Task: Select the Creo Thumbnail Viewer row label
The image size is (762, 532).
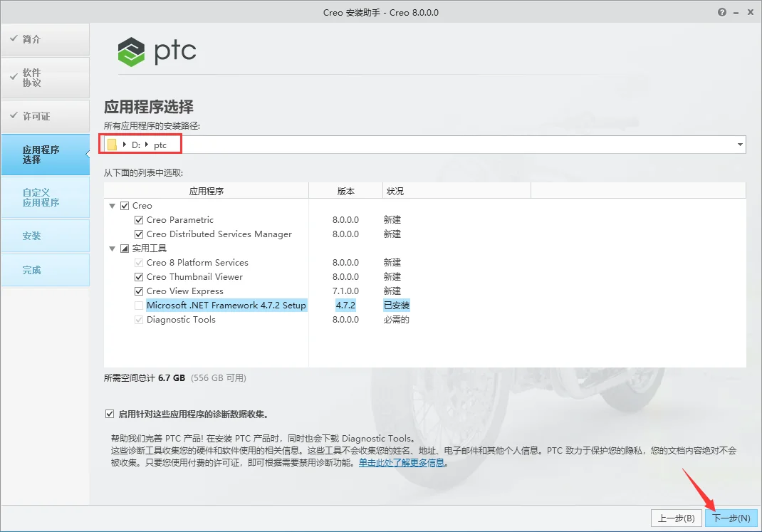Action: (194, 277)
